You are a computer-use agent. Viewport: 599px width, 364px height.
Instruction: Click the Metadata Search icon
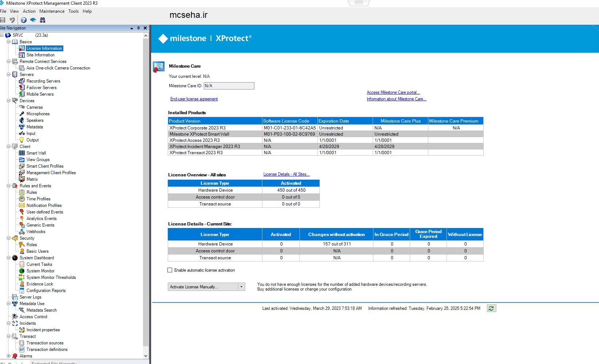tap(22, 310)
